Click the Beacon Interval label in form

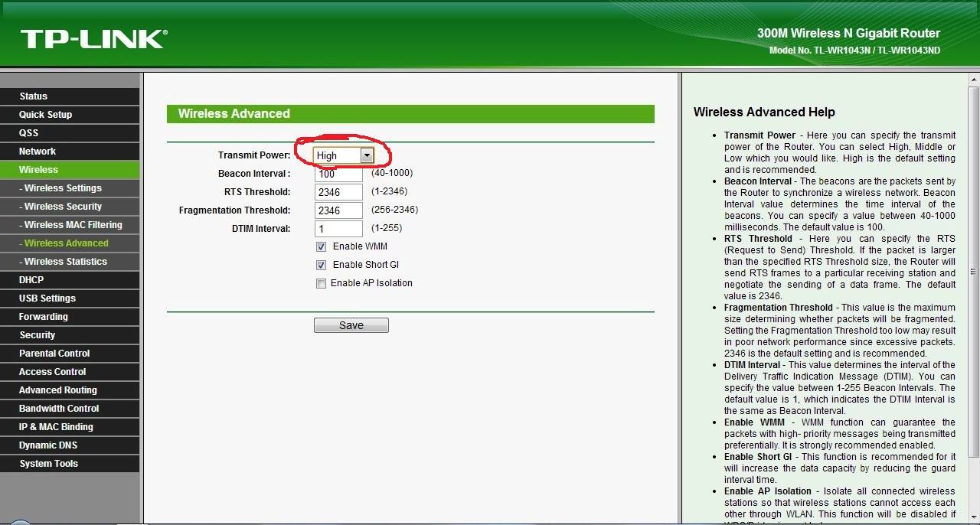click(x=254, y=174)
